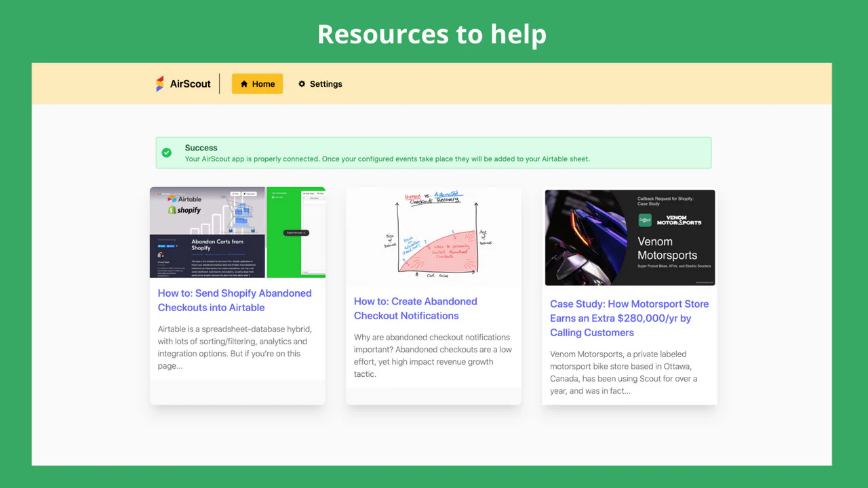Open the checkout recovery graph thumbnail
This screenshot has width=868, height=488.
tap(433, 237)
